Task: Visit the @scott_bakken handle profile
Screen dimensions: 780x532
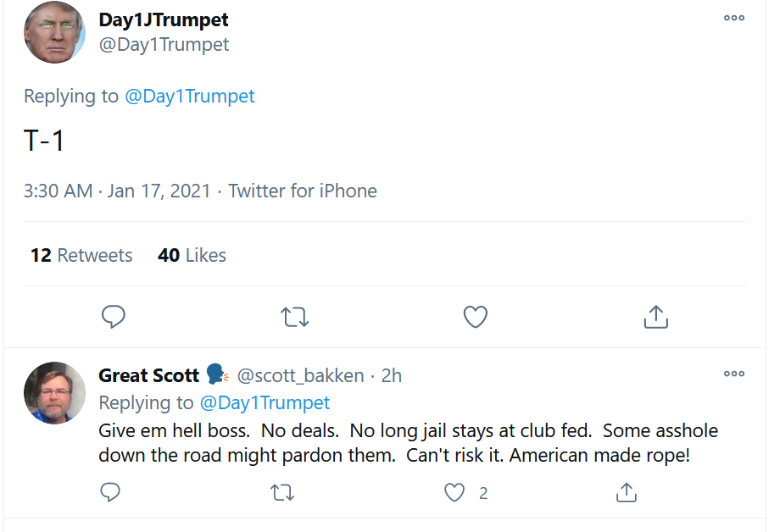Action: click(300, 376)
